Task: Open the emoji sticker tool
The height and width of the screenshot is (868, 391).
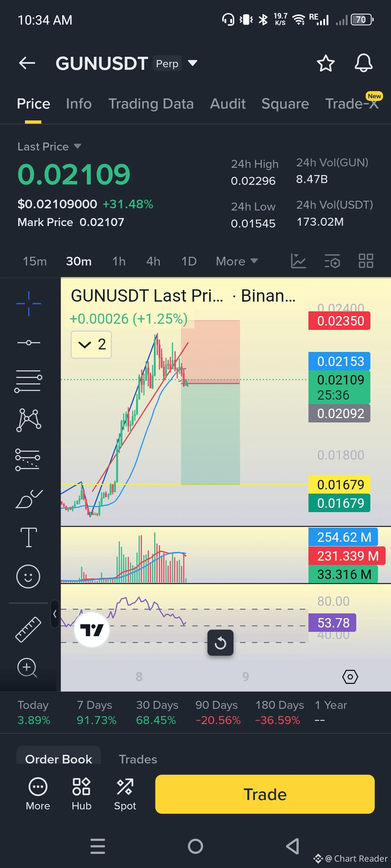Action: click(28, 576)
